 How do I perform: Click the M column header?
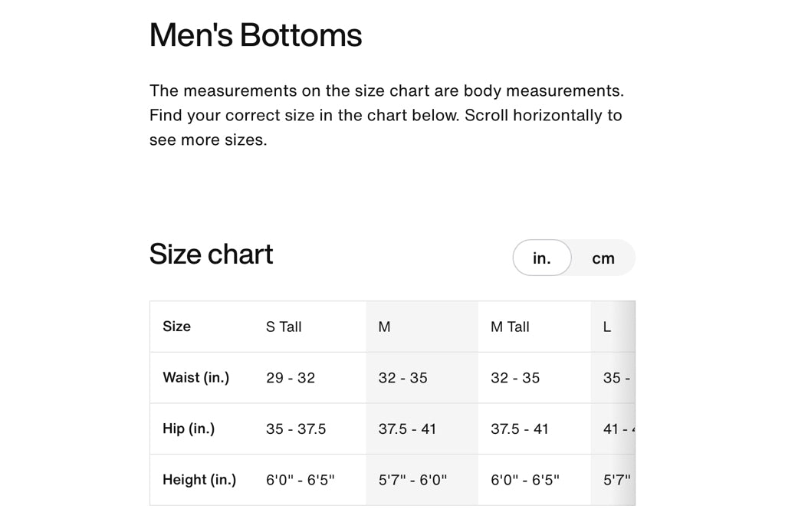click(385, 327)
